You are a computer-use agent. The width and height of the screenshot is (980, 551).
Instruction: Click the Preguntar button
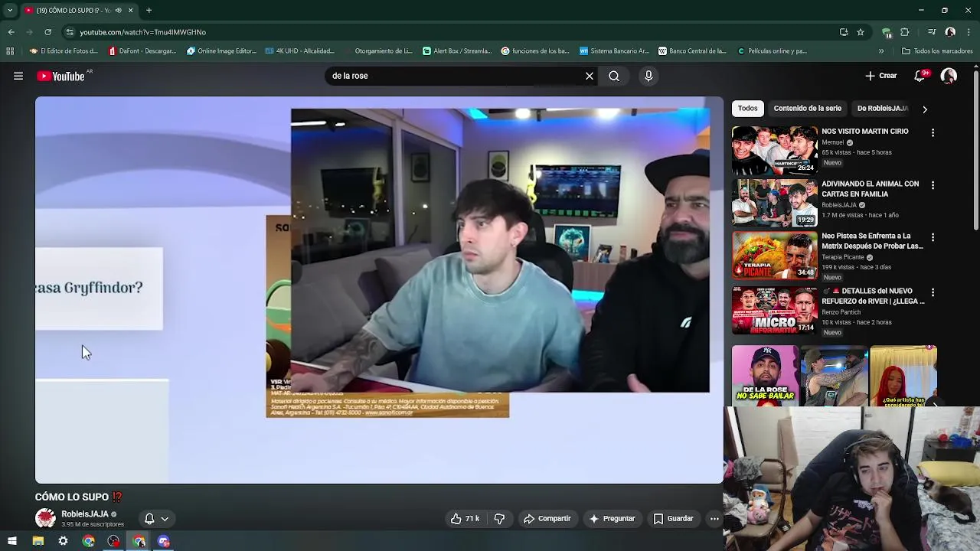point(611,519)
